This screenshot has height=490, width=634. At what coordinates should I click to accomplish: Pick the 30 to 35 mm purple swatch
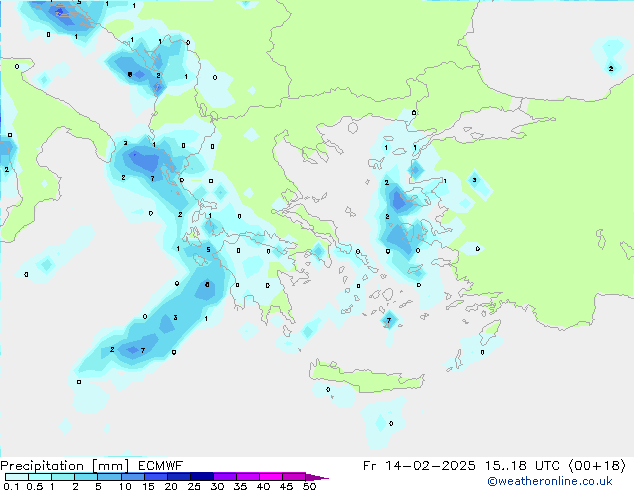click(x=225, y=477)
